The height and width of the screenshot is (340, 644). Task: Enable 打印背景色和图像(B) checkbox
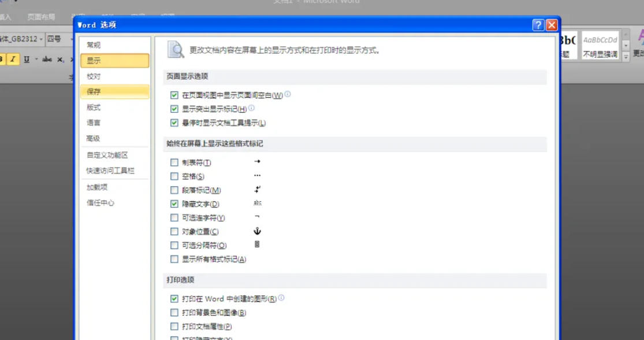[174, 313]
